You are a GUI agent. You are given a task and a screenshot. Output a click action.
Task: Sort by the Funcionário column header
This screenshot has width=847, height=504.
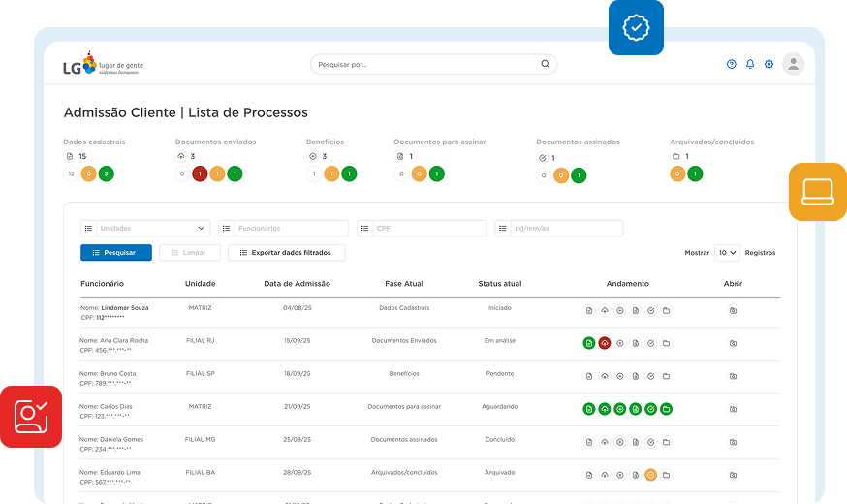click(x=102, y=284)
